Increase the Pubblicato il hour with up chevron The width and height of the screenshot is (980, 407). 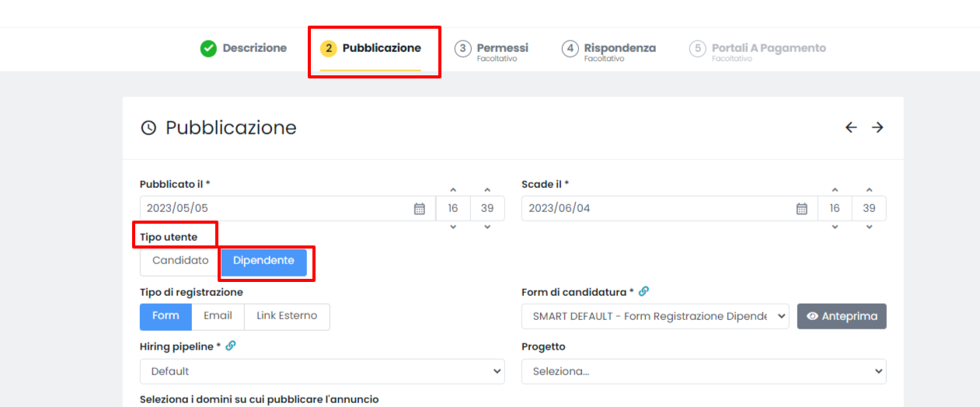click(x=453, y=190)
